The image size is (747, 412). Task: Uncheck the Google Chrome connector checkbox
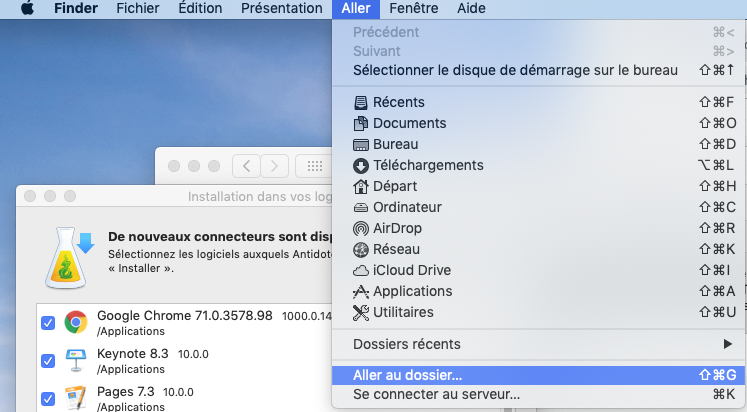[48, 322]
